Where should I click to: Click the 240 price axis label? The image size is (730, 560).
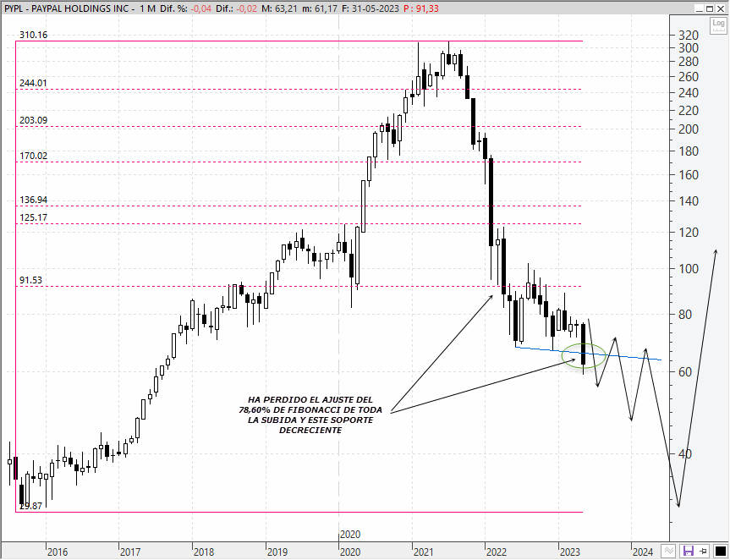coord(689,93)
